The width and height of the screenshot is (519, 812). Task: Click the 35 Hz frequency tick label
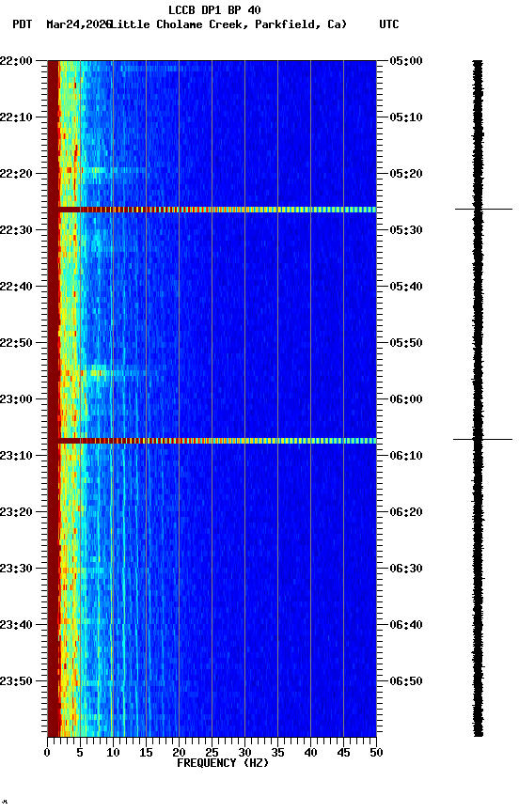point(277,753)
